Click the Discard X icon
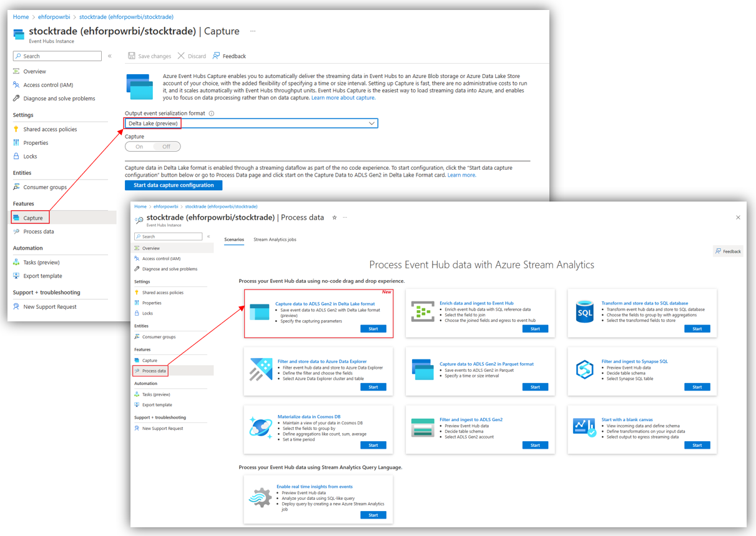This screenshot has height=536, width=756. [181, 56]
